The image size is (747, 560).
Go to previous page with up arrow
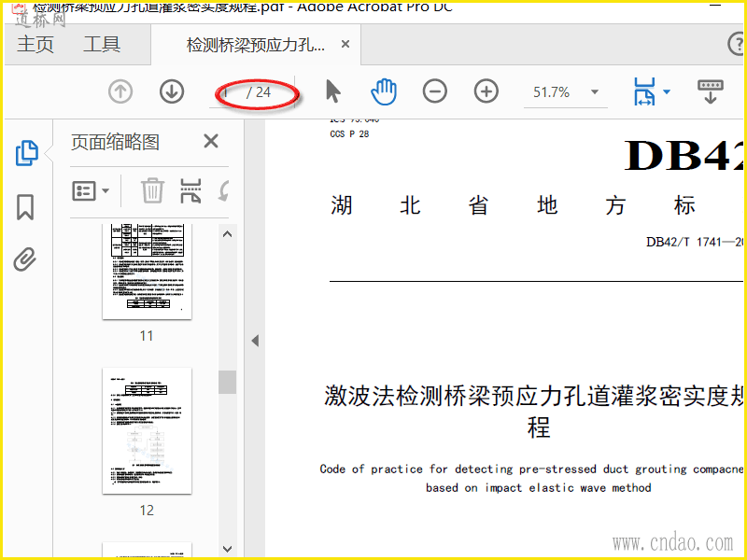pyautogui.click(x=120, y=91)
